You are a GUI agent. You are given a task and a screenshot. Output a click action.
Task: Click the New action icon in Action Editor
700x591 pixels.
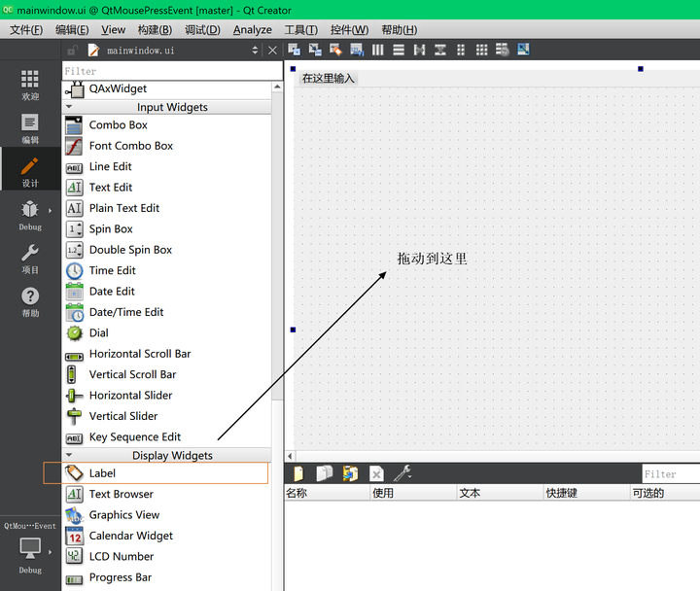[x=298, y=473]
